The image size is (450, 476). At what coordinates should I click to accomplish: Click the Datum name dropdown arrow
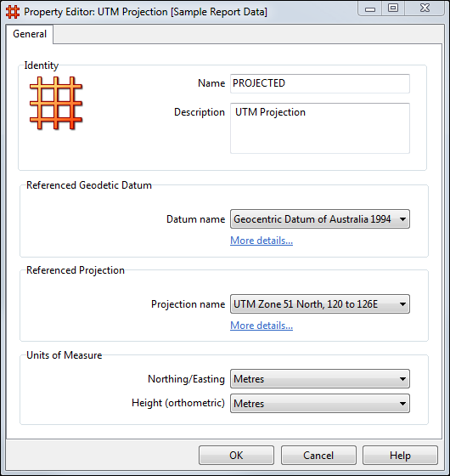tap(402, 219)
